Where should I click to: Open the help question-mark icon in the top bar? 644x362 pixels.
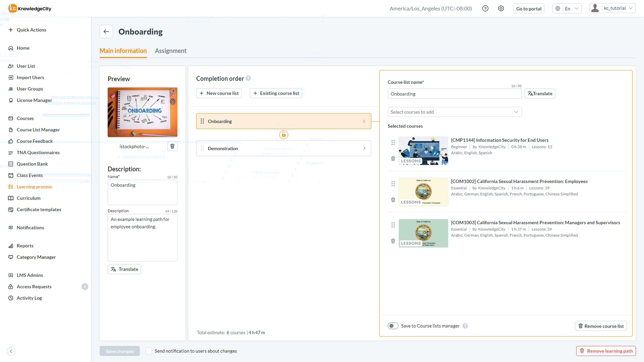(x=485, y=8)
